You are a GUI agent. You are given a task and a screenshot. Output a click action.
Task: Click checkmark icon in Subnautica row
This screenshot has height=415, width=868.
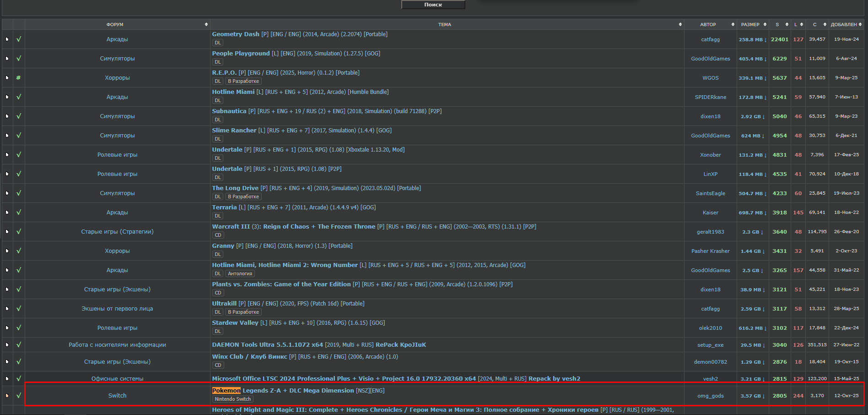pyautogui.click(x=19, y=116)
